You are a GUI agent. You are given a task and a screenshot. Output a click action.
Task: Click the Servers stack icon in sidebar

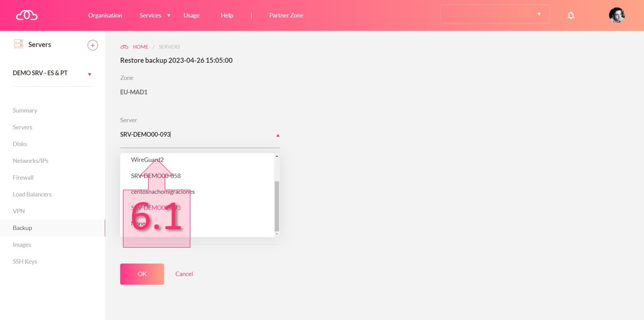click(18, 44)
